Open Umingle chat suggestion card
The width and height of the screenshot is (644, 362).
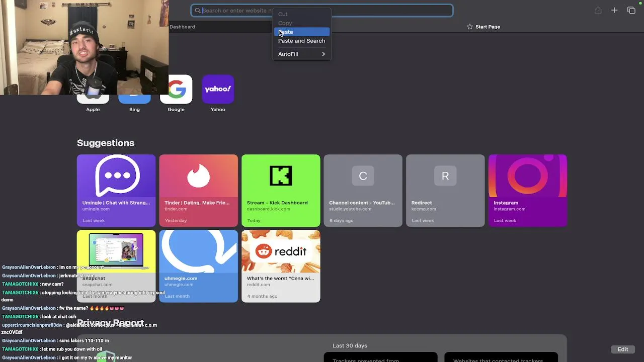pyautogui.click(x=116, y=191)
